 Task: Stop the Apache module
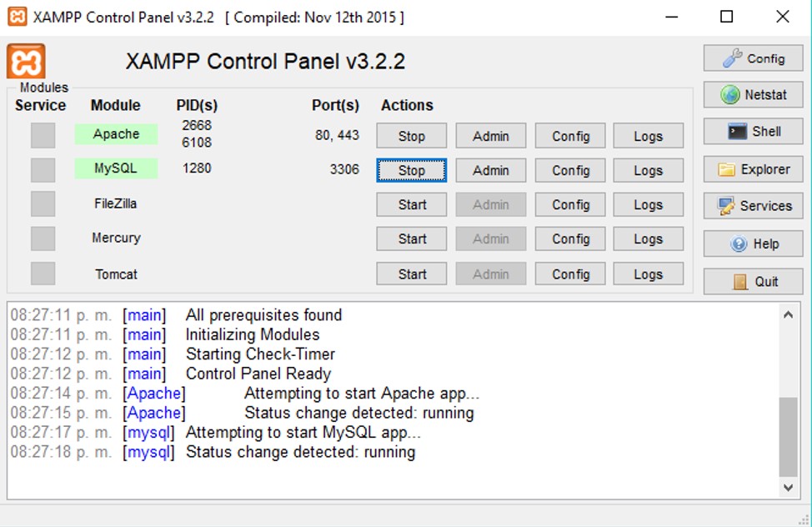tap(411, 135)
